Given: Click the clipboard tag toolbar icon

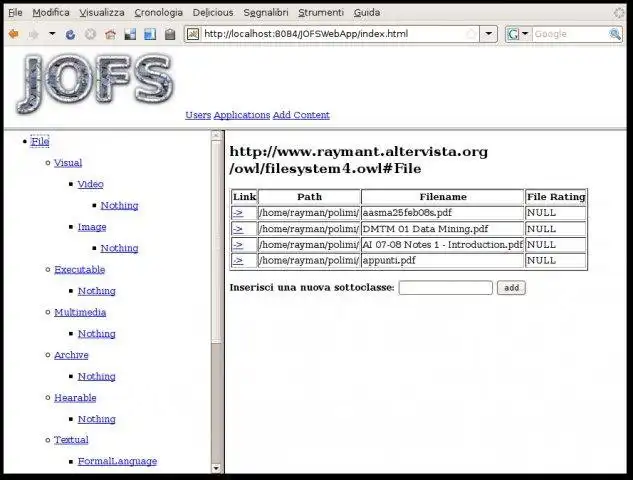Looking at the screenshot, I should (170, 35).
